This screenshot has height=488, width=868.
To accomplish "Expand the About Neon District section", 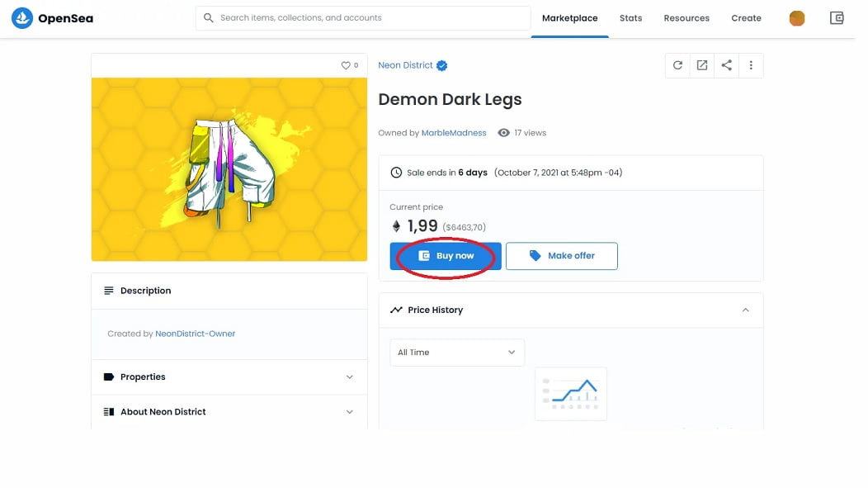I will click(349, 411).
